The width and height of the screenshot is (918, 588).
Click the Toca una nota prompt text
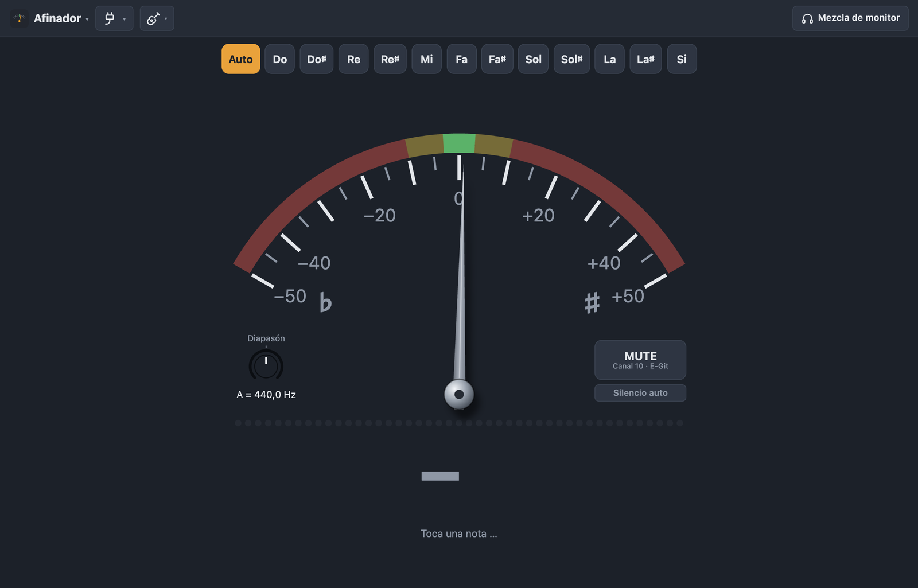[x=459, y=534]
